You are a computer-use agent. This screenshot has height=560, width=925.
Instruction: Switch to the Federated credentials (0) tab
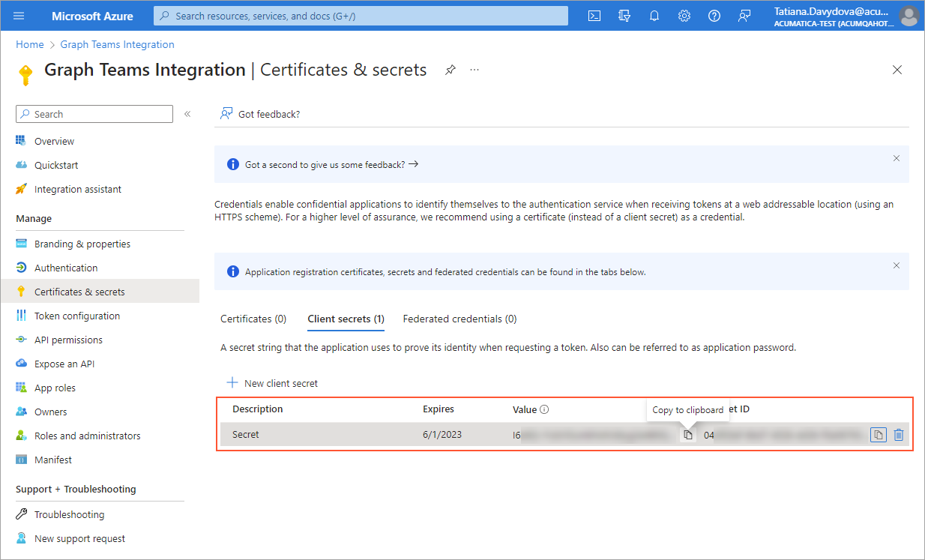pos(460,319)
